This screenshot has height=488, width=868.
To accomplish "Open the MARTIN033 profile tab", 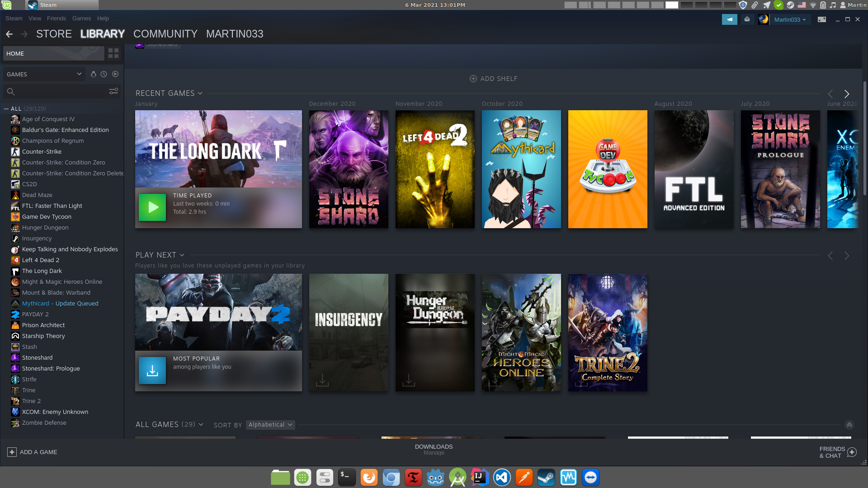I will [x=235, y=34].
